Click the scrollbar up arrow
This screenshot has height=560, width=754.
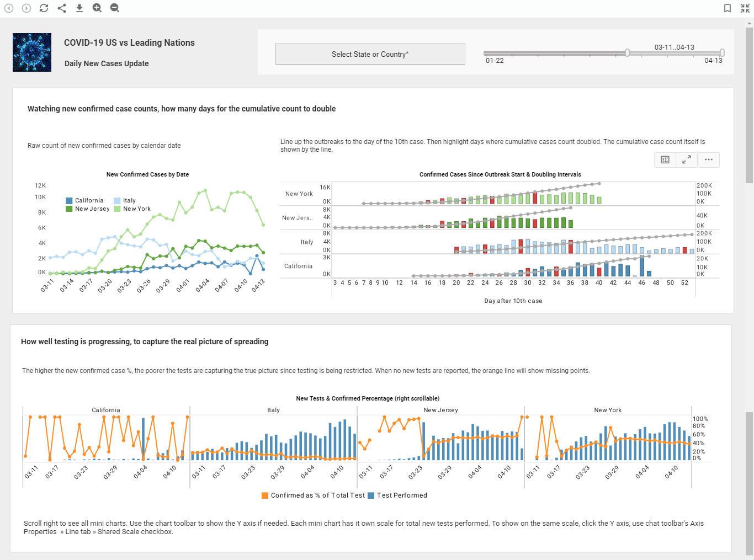point(749,23)
